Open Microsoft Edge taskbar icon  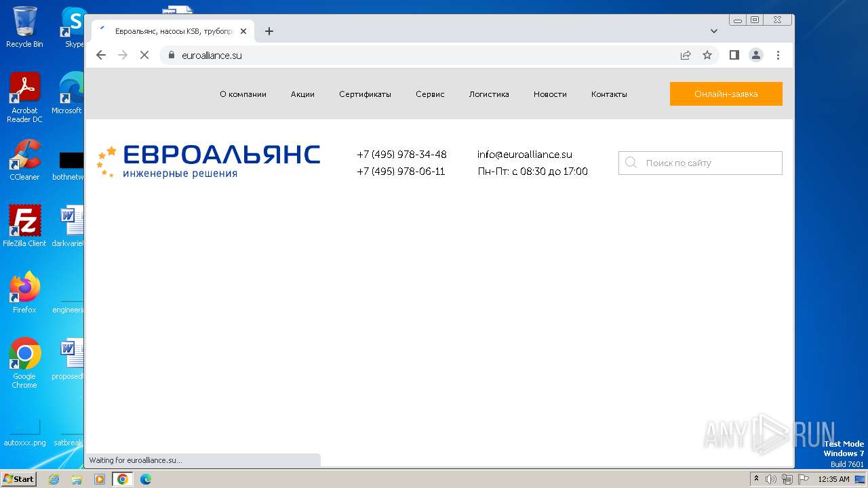146,479
